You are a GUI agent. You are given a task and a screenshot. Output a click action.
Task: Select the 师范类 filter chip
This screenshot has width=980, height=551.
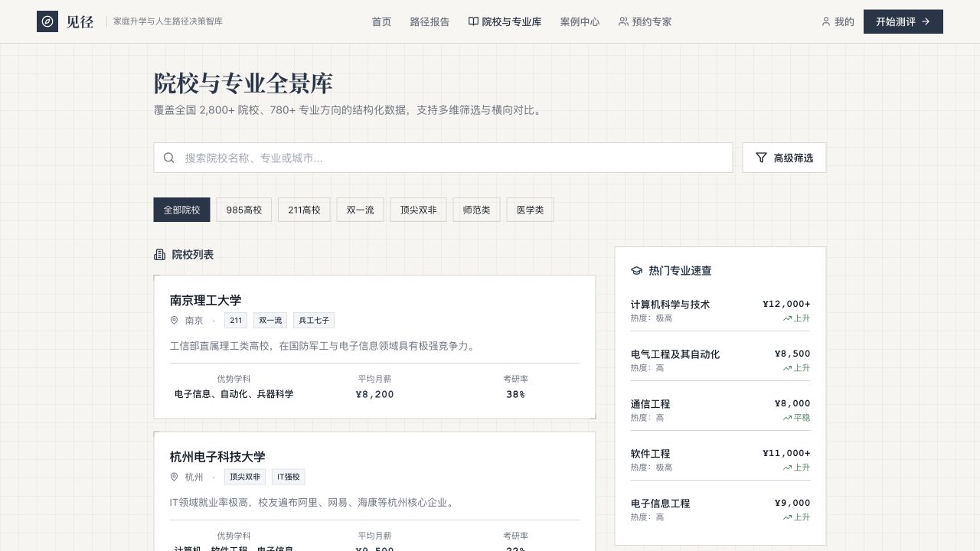click(476, 210)
